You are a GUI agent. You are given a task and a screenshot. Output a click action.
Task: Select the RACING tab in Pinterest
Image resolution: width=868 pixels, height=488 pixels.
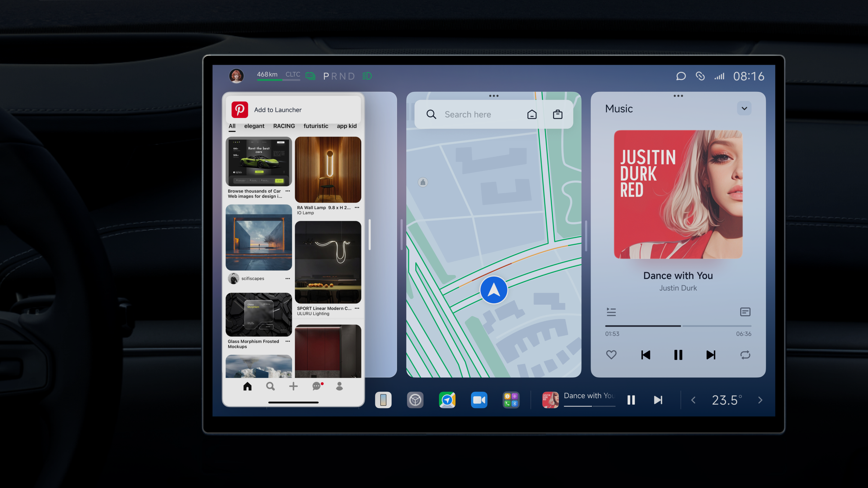(x=284, y=126)
